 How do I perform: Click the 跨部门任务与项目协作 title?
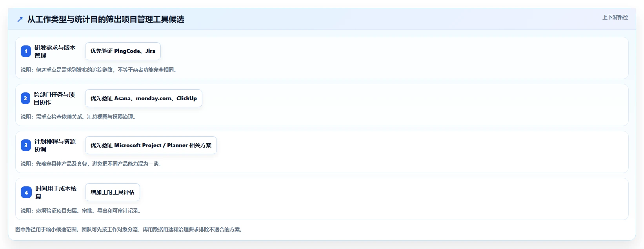point(54,98)
